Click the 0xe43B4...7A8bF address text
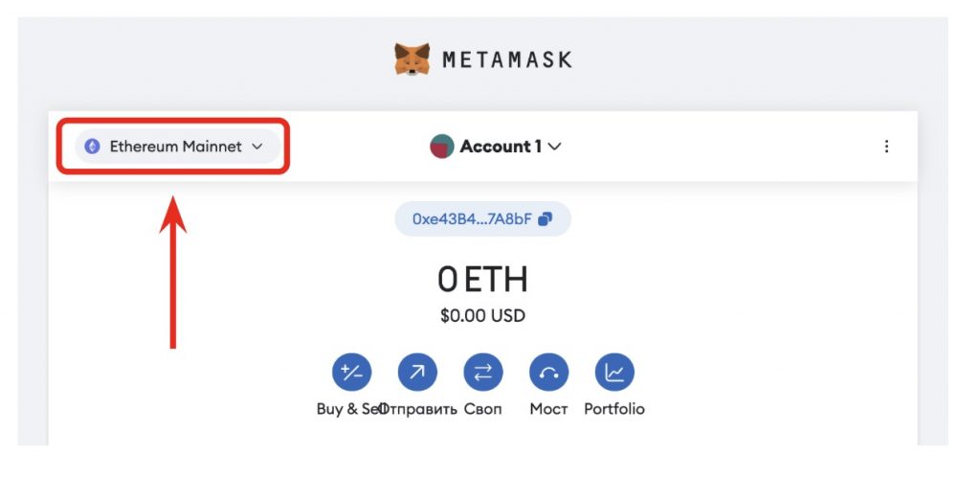The width and height of the screenshot is (980, 478). pos(472,219)
